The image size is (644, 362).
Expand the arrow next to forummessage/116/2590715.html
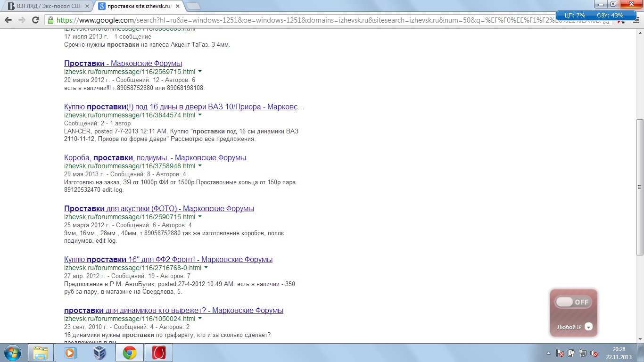(x=200, y=217)
